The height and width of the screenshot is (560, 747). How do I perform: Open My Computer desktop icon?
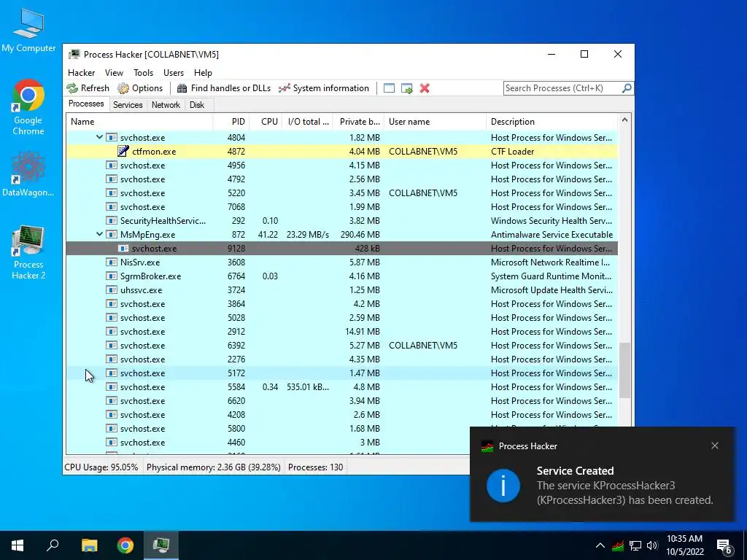tap(28, 31)
